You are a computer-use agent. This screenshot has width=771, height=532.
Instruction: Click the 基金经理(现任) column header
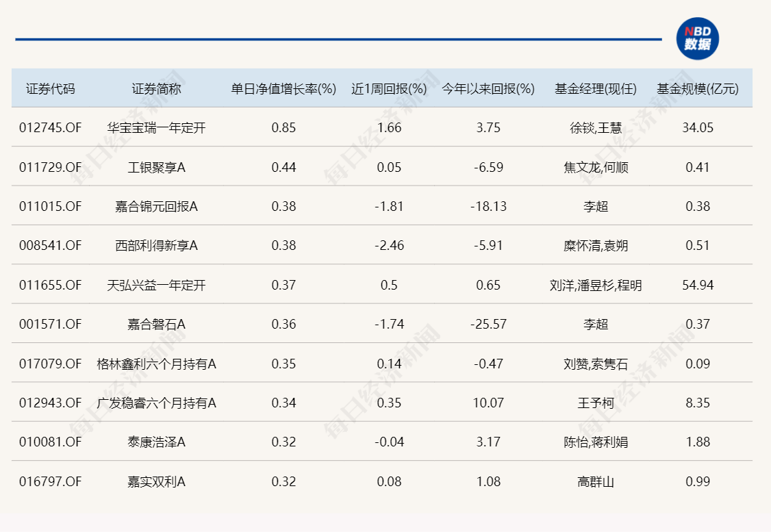point(596,89)
